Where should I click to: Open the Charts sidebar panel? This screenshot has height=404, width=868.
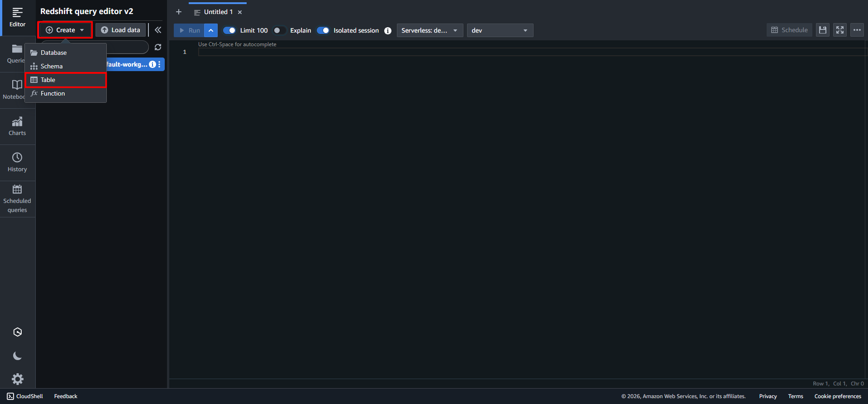pyautogui.click(x=17, y=126)
